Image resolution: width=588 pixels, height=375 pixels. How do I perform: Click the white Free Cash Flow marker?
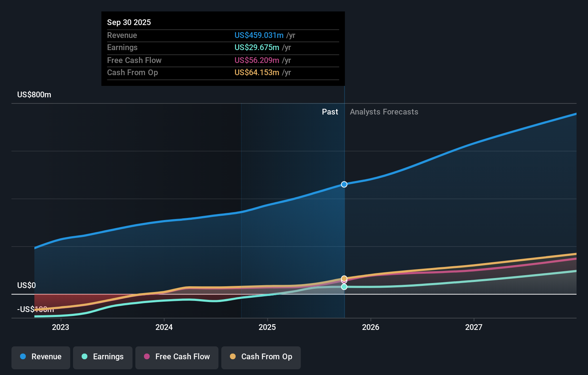coord(344,282)
